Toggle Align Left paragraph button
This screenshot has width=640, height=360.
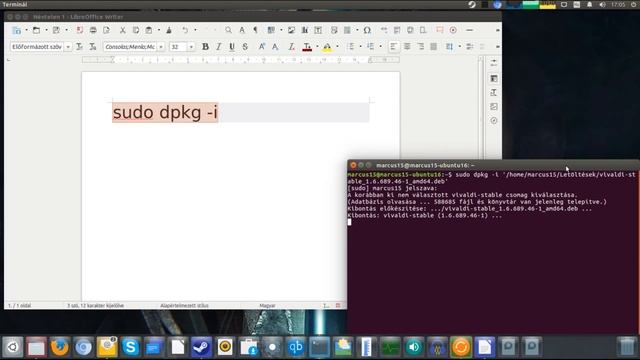pyautogui.click(x=393, y=47)
